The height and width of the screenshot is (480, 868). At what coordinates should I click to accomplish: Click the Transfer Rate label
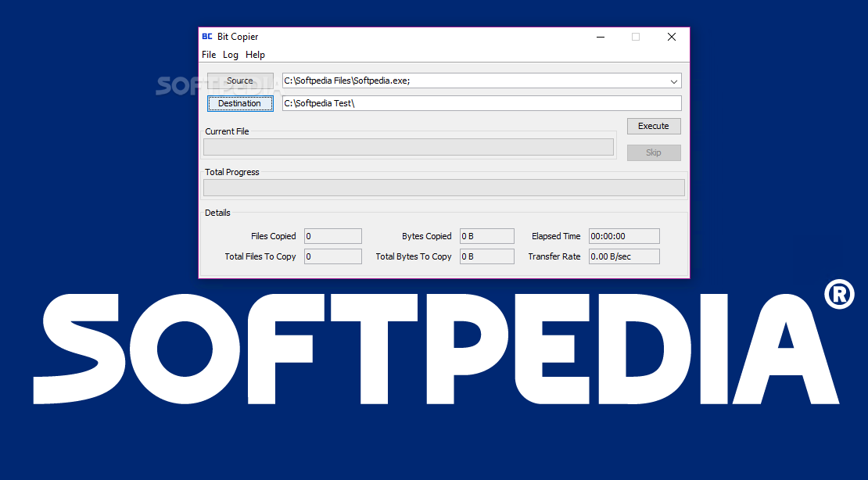tap(554, 257)
